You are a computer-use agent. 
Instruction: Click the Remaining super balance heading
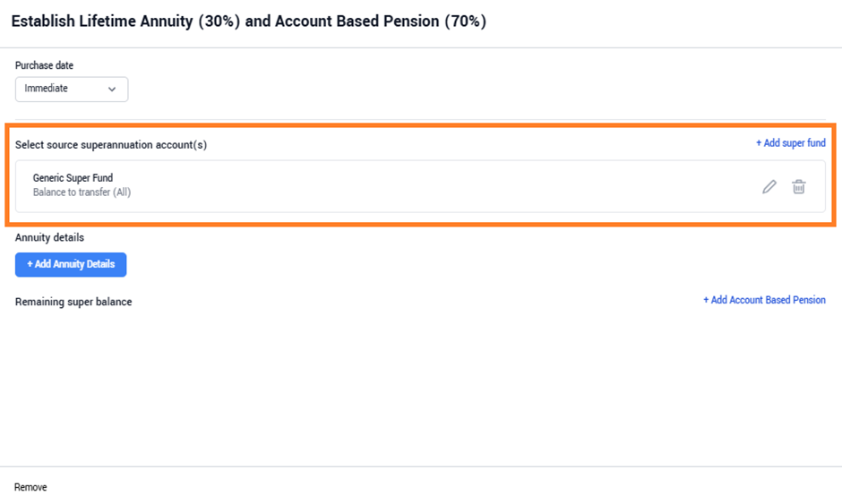pyautogui.click(x=73, y=302)
